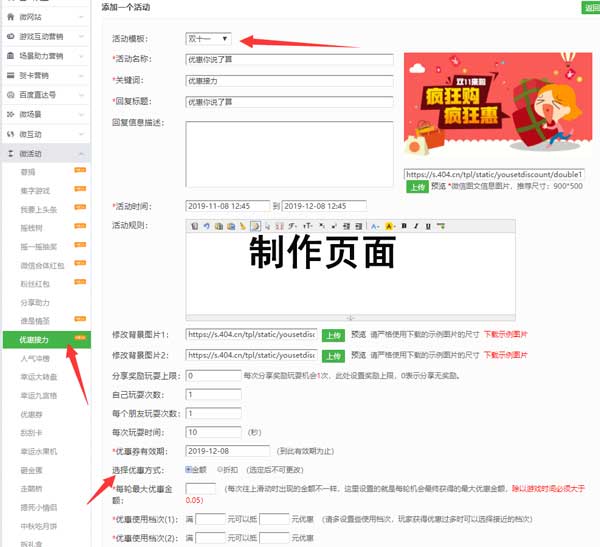The height and width of the screenshot is (547, 600).
Task: Open the blue font color A tool
Action: click(375, 226)
